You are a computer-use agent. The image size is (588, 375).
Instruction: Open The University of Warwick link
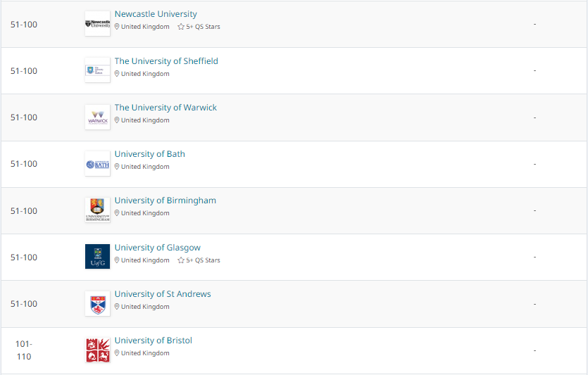tap(165, 108)
